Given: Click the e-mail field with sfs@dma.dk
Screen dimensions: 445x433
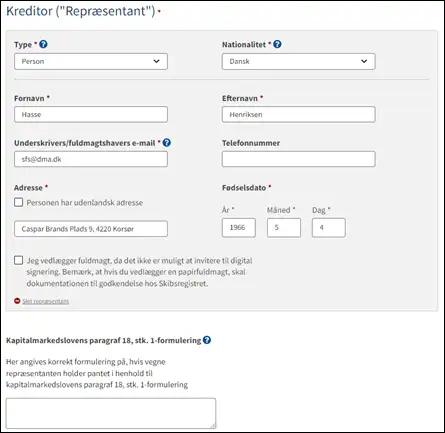Looking at the screenshot, I should pos(91,159).
